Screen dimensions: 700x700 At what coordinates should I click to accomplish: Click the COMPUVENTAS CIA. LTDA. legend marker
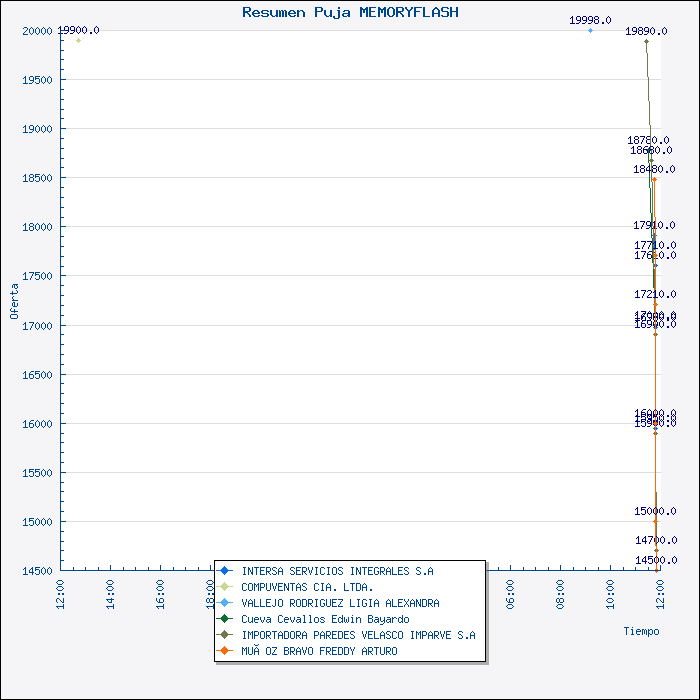[225, 587]
